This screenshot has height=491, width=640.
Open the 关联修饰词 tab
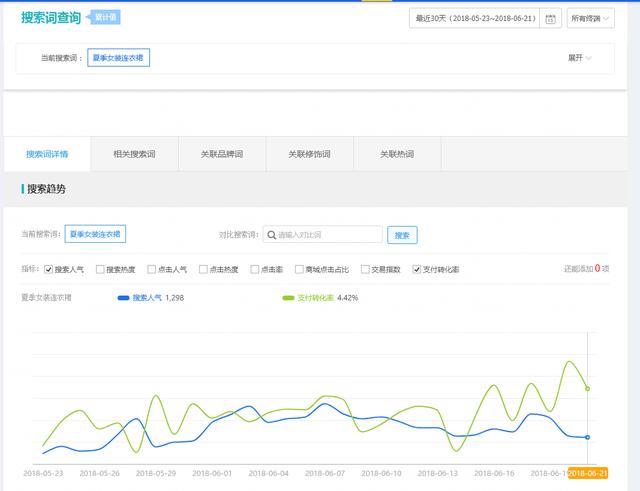point(309,154)
